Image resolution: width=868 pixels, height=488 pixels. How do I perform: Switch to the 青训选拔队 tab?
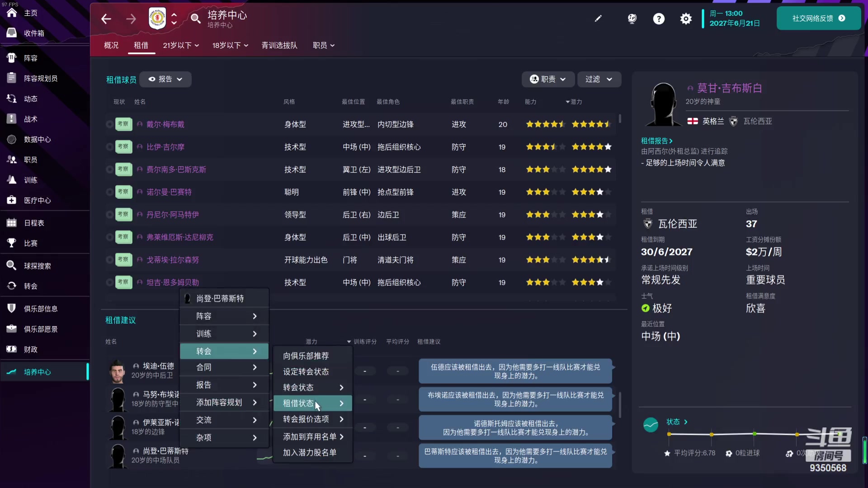point(279,45)
